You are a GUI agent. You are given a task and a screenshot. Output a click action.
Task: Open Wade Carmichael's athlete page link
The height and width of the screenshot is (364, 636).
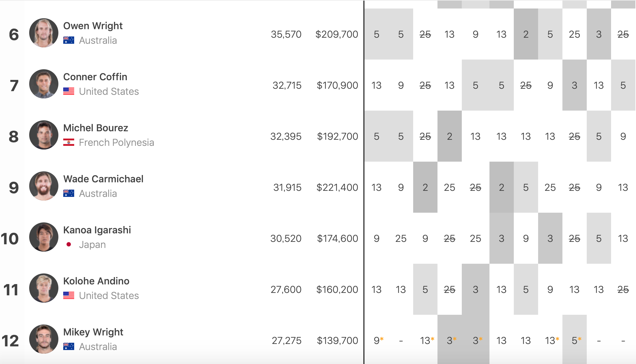[103, 179]
